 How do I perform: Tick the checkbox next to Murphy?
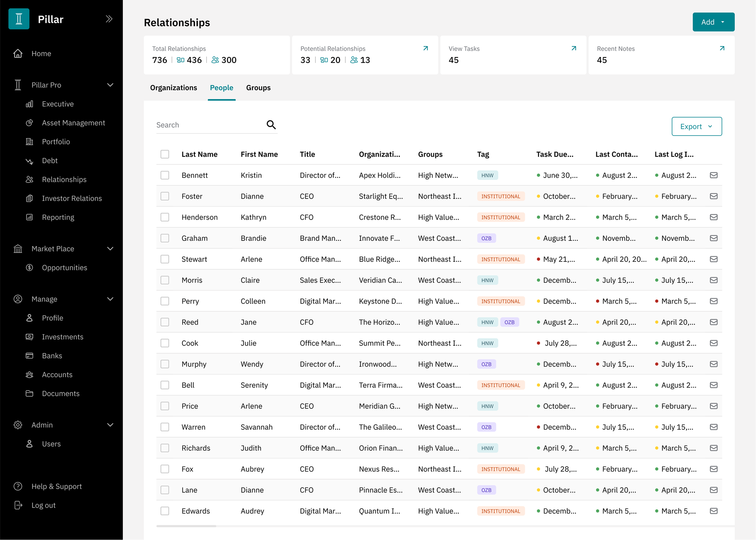pos(165,364)
